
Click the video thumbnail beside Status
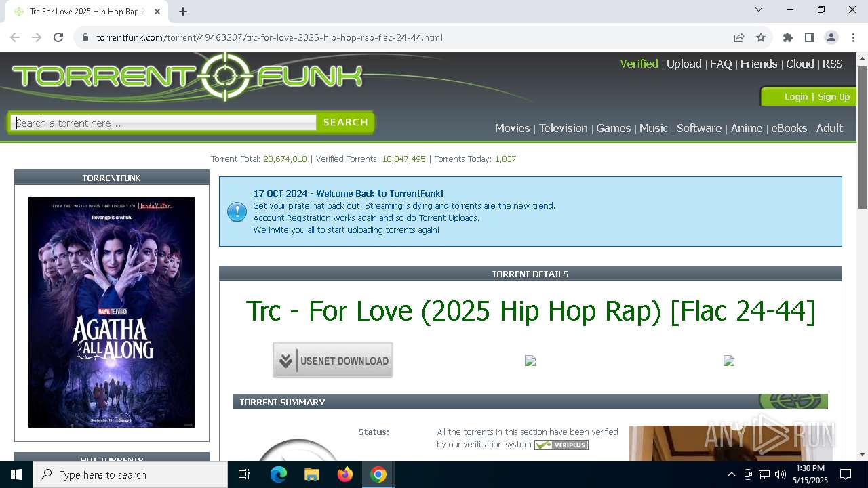click(729, 443)
